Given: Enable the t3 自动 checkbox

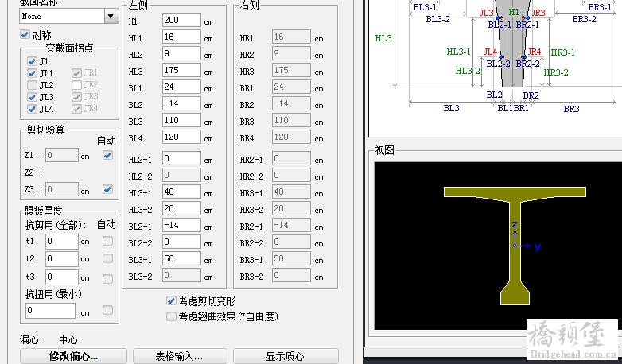Looking at the screenshot, I should pyautogui.click(x=107, y=279).
